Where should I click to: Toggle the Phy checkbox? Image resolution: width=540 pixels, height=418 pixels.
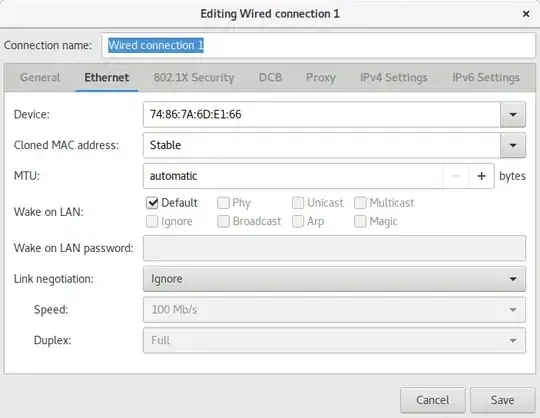point(223,203)
